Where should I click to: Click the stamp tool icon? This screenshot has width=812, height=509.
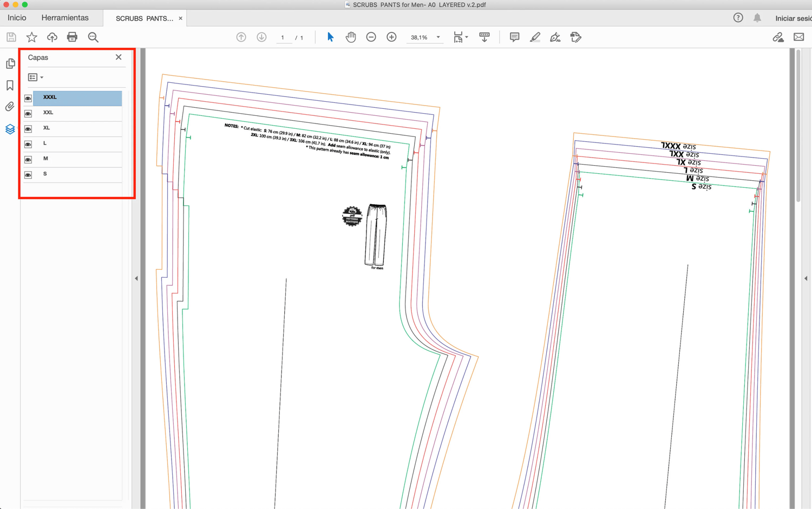[x=575, y=37]
